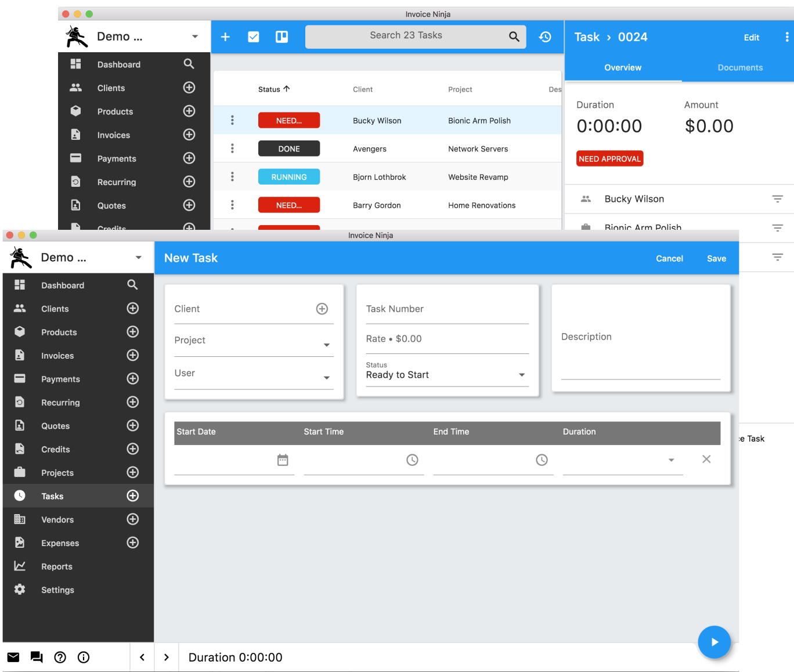
Task: Click the RUNNING status badge for Bjorn Lothbrok
Action: point(289,177)
